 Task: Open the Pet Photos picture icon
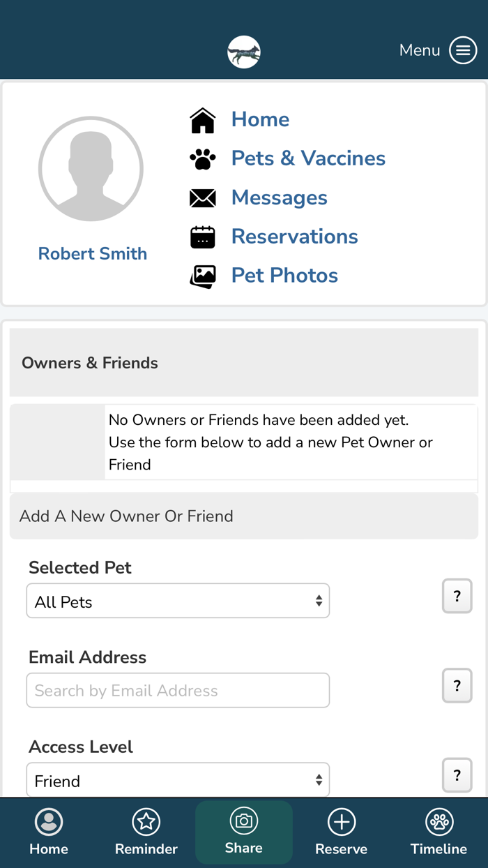point(202,276)
